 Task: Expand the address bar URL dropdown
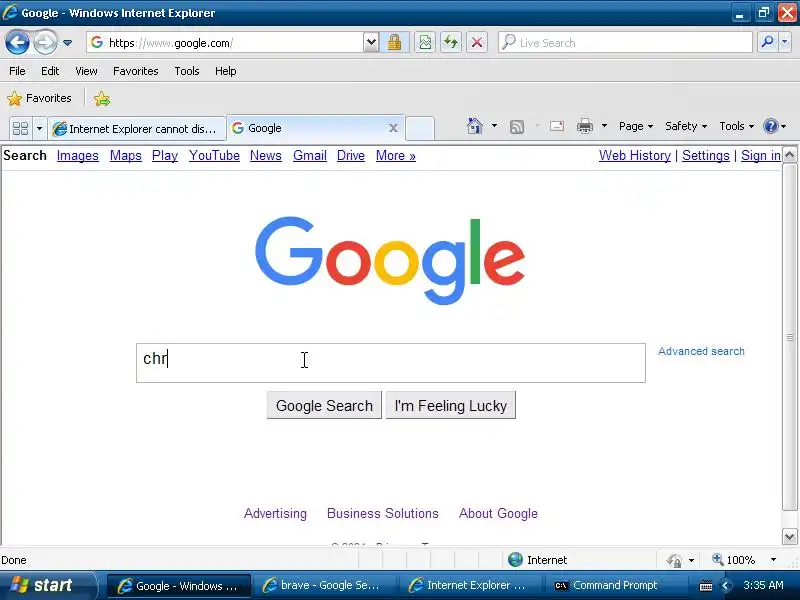pyautogui.click(x=371, y=43)
